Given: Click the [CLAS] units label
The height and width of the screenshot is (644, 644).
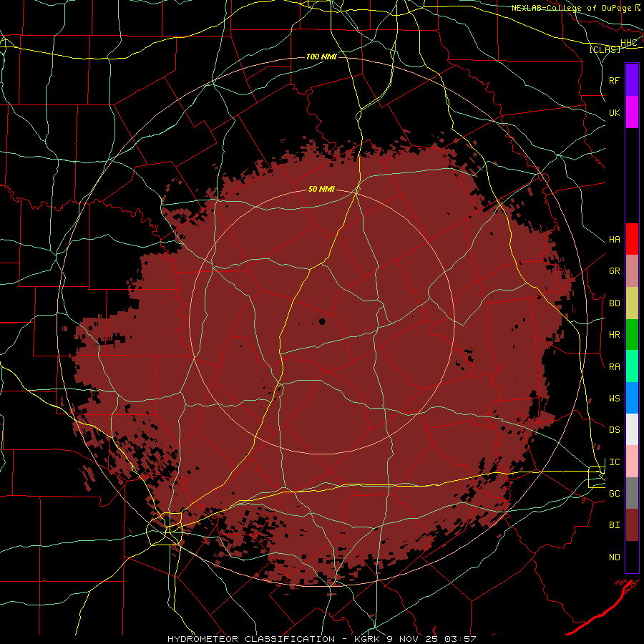Looking at the screenshot, I should click(x=605, y=49).
